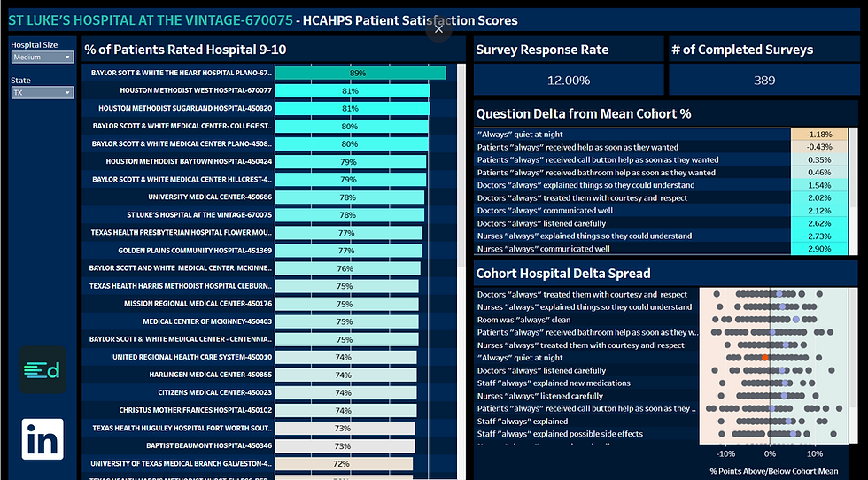Select the Harlingen Medical Center-450855 label
868x480 pixels.
click(211, 375)
